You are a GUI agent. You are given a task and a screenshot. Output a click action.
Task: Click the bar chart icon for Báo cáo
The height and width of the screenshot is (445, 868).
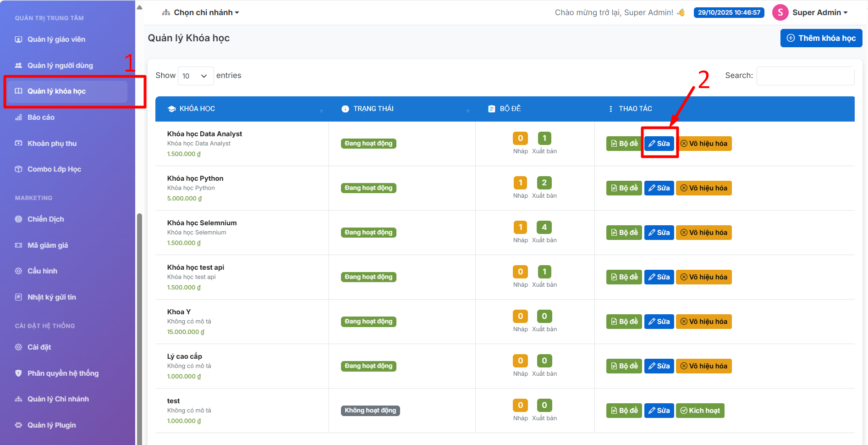click(x=18, y=117)
